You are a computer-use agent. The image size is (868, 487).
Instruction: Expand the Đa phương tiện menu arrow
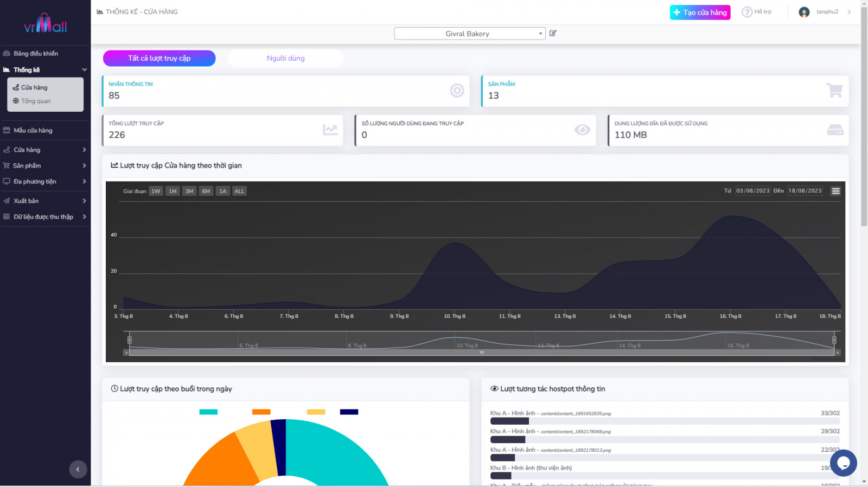(84, 182)
